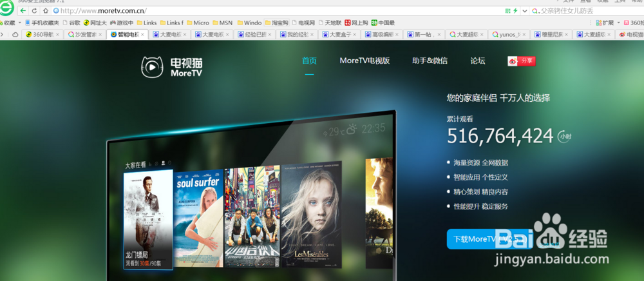Click the 海量资源 全网数据 bullet text

coord(480,162)
